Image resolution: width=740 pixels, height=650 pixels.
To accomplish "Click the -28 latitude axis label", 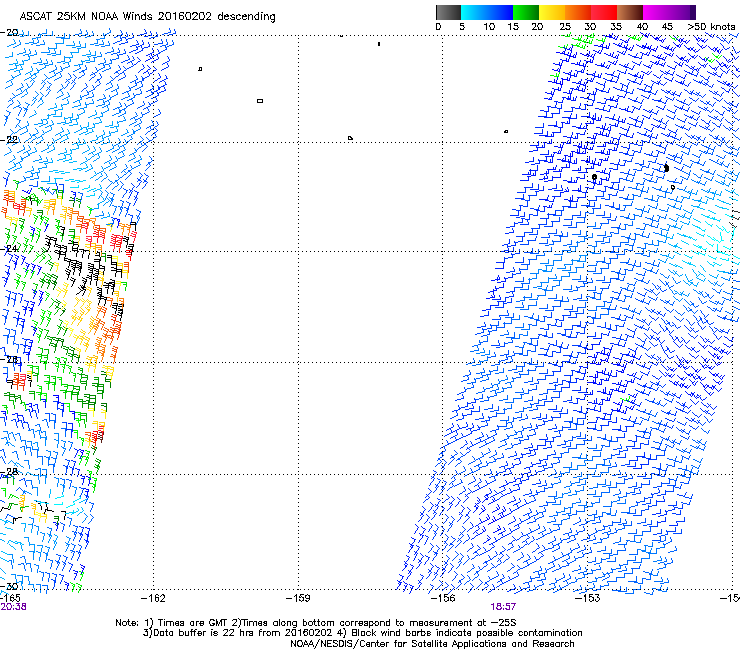I will point(9,472).
